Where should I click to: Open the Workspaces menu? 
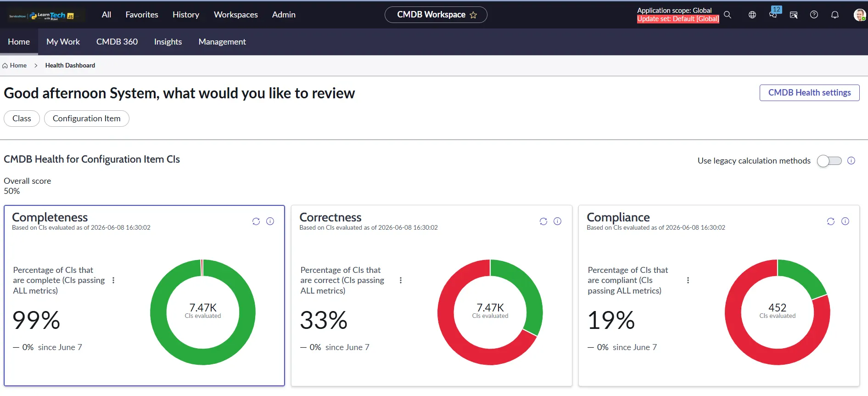point(236,15)
